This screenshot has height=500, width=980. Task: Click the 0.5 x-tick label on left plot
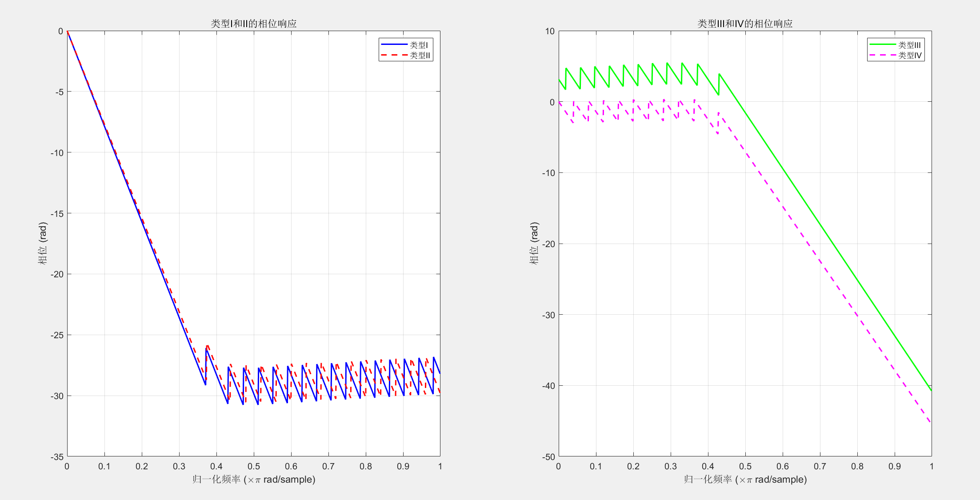[254, 466]
